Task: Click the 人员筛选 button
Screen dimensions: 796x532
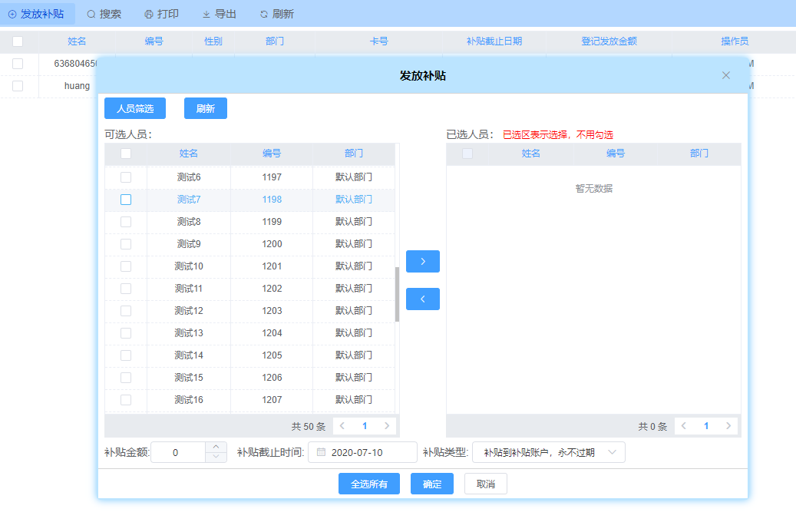Action: click(135, 109)
